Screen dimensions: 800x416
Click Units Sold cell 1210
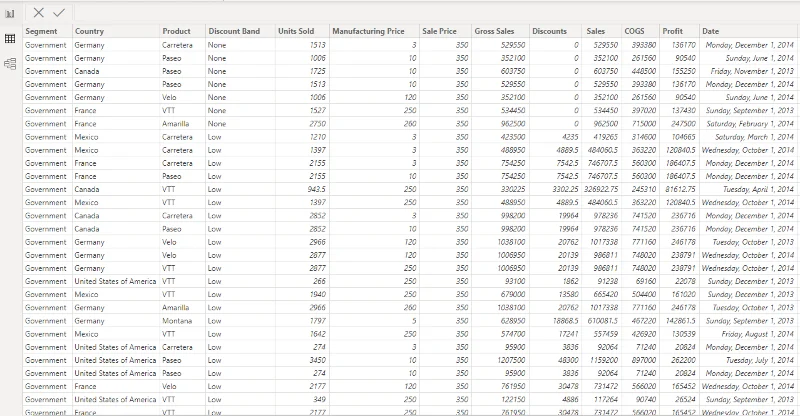(x=317, y=137)
